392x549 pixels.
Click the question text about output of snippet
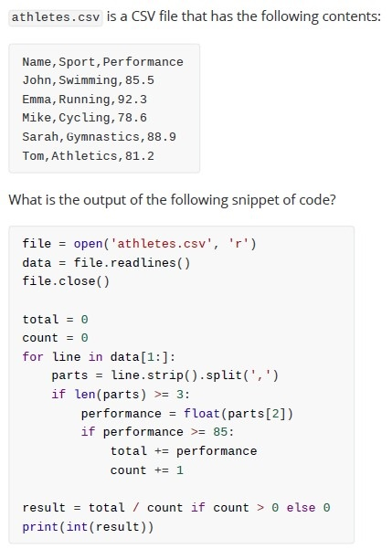(172, 200)
